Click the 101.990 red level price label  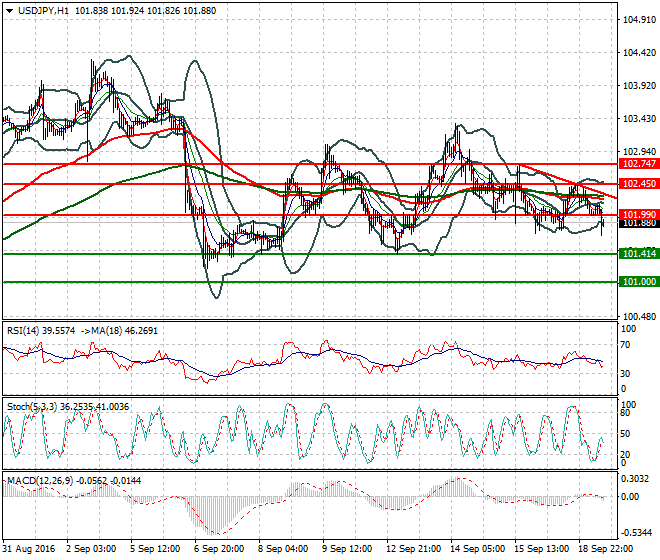tap(639, 215)
